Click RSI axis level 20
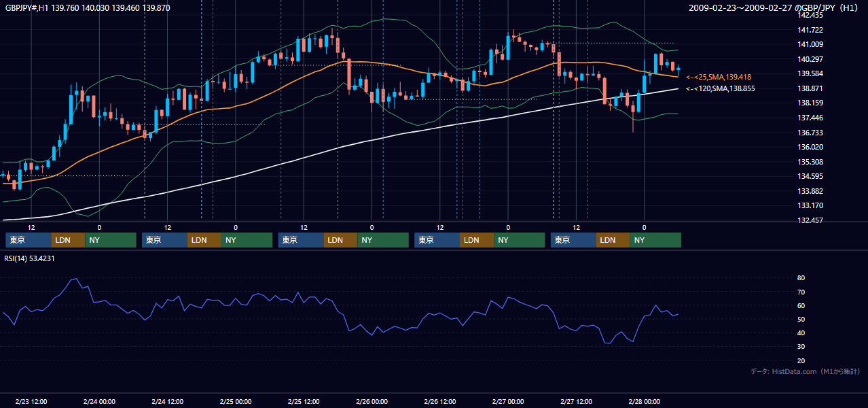 (x=801, y=360)
